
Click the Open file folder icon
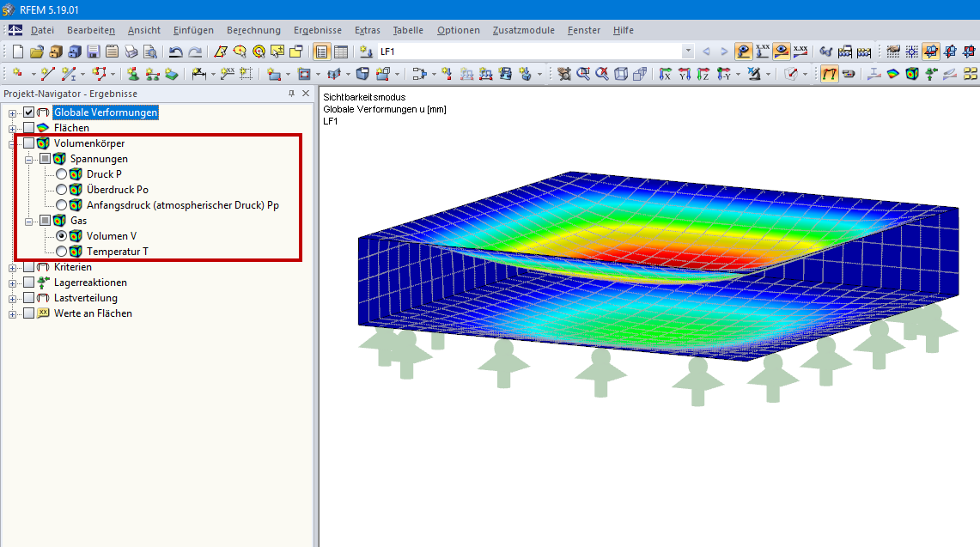tap(37, 52)
